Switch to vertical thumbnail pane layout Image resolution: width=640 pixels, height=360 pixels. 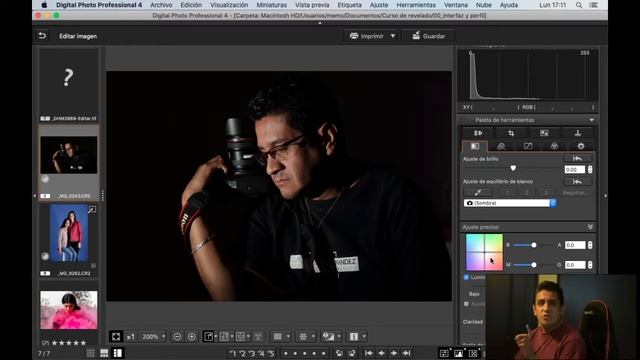point(118,353)
